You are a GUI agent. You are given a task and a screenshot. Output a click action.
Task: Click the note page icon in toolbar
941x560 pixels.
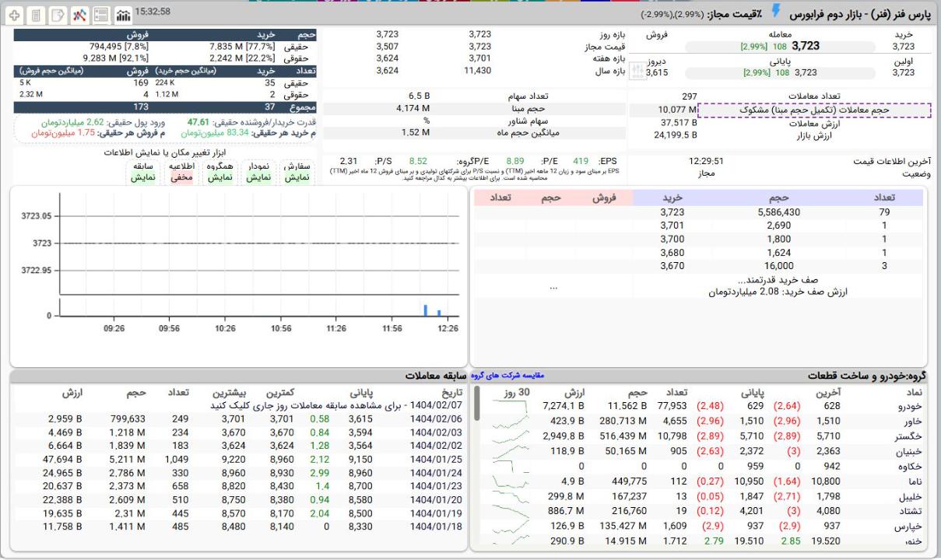pyautogui.click(x=58, y=16)
